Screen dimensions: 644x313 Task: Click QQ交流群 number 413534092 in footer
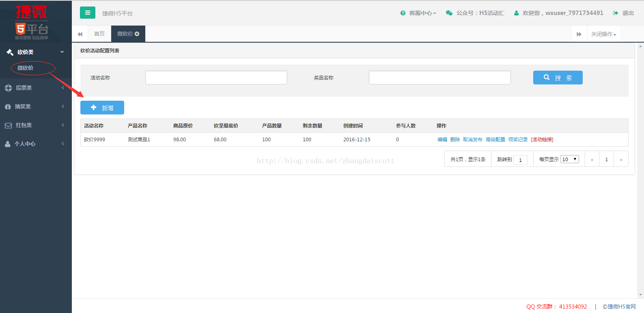click(573, 307)
